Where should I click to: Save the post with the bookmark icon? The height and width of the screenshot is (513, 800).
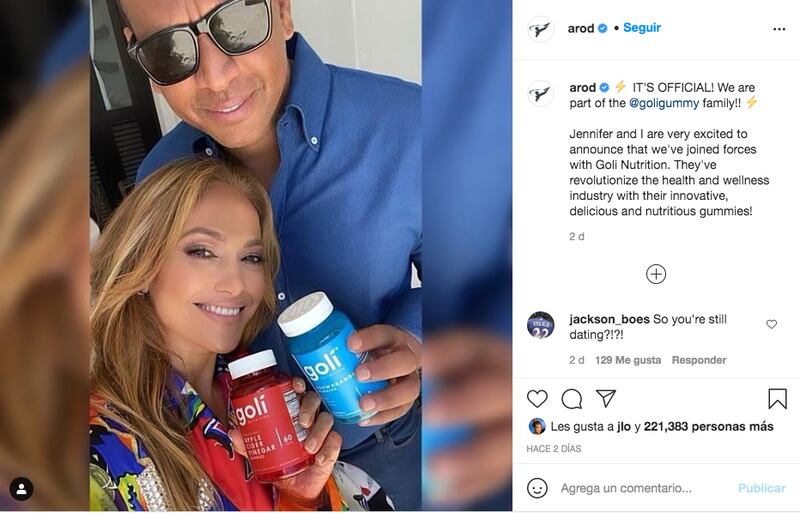tap(777, 399)
